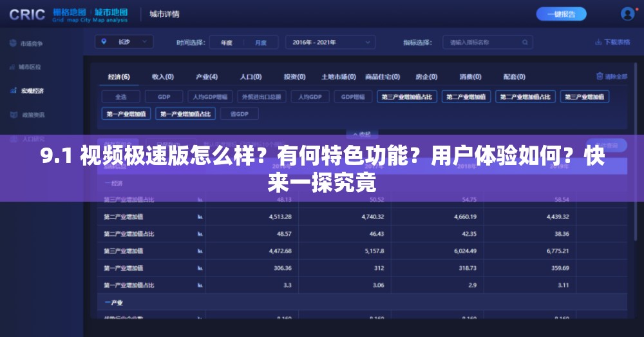Switch to the 配套(0) tab

coord(515,77)
